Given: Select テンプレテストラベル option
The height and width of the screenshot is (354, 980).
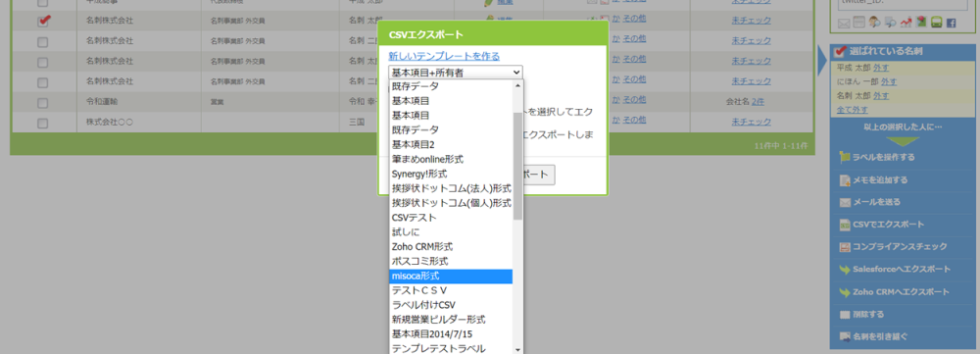Looking at the screenshot, I should [x=451, y=348].
